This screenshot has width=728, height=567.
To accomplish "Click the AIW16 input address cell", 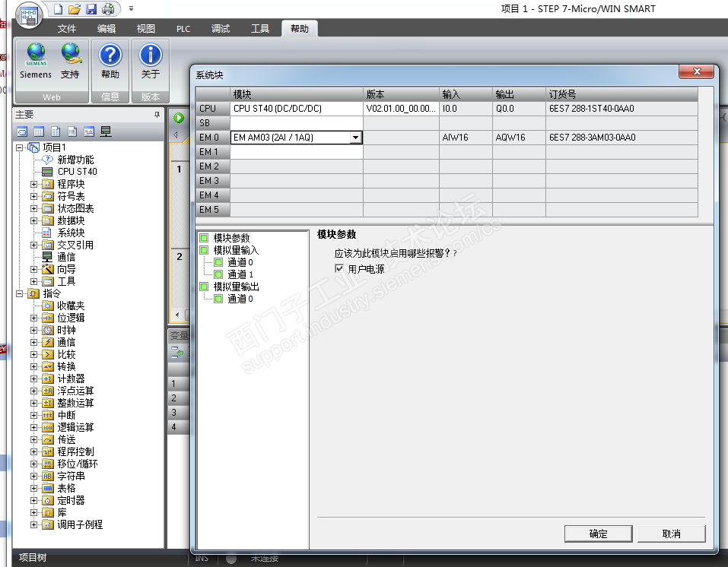I will coord(466,138).
